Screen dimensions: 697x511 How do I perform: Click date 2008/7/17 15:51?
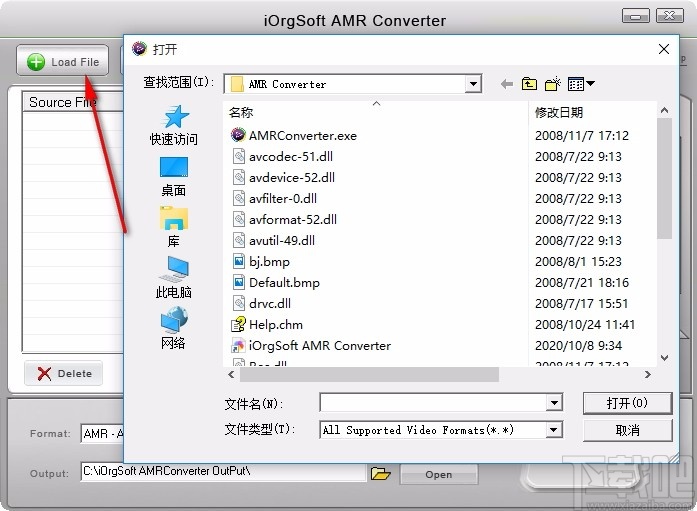(x=581, y=303)
